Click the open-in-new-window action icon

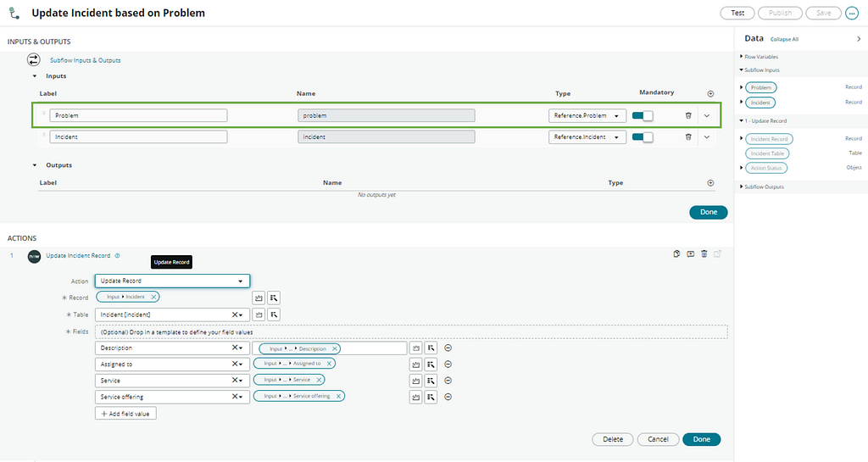click(x=717, y=254)
